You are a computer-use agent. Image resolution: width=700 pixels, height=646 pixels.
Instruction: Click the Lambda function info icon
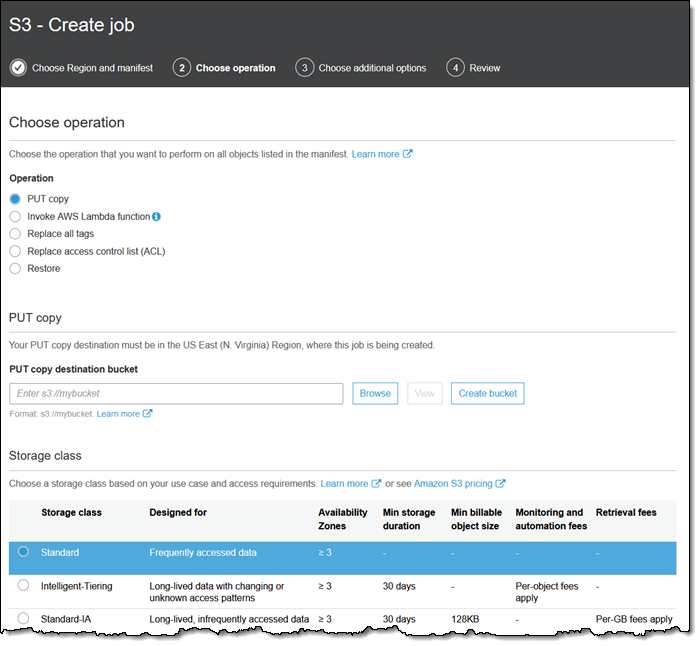(x=156, y=217)
